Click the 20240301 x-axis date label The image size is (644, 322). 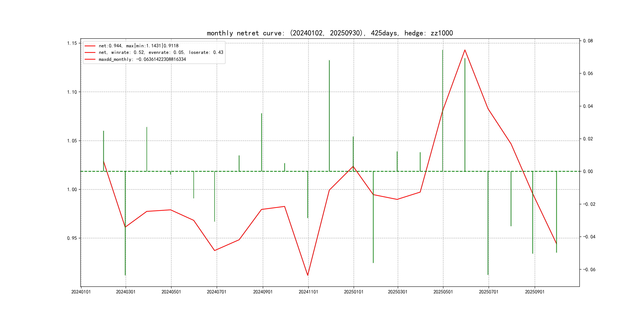(x=125, y=292)
